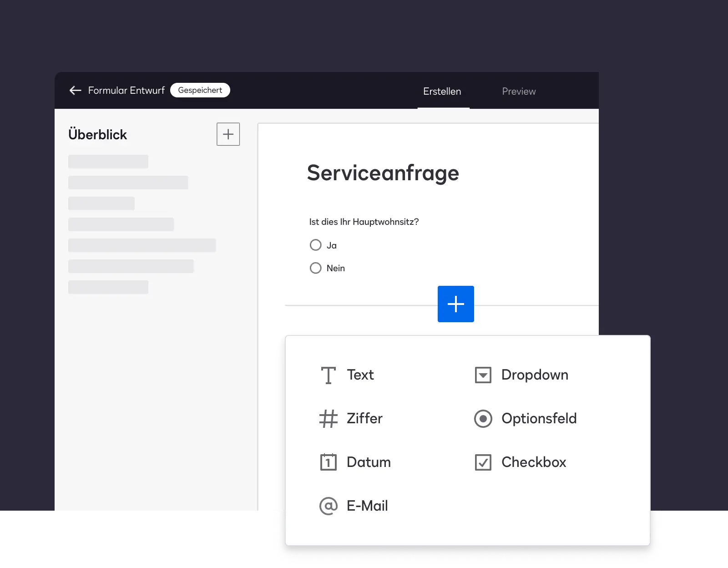Viewport: 728px width, 568px height.
Task: Select the Ziffer hash icon
Action: pos(328,419)
